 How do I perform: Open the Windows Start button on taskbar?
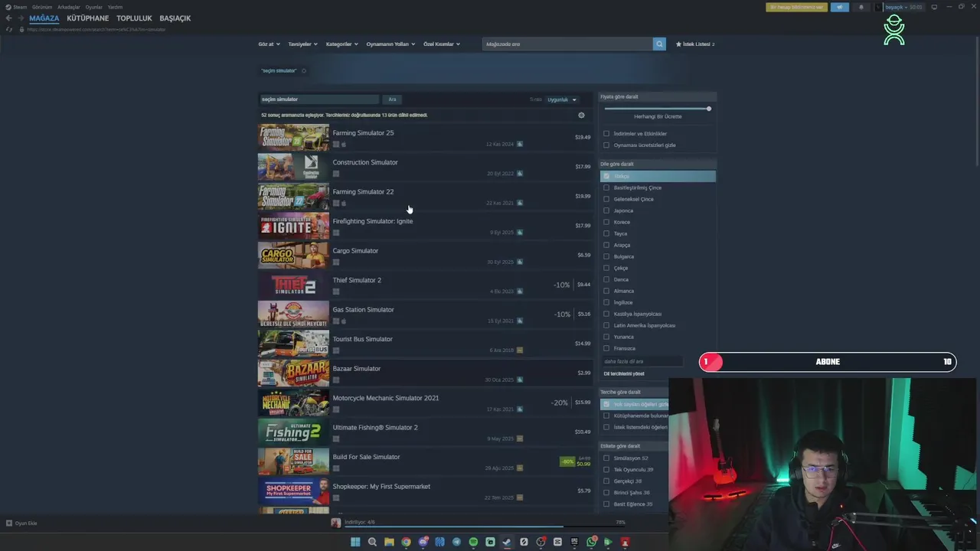(x=355, y=542)
